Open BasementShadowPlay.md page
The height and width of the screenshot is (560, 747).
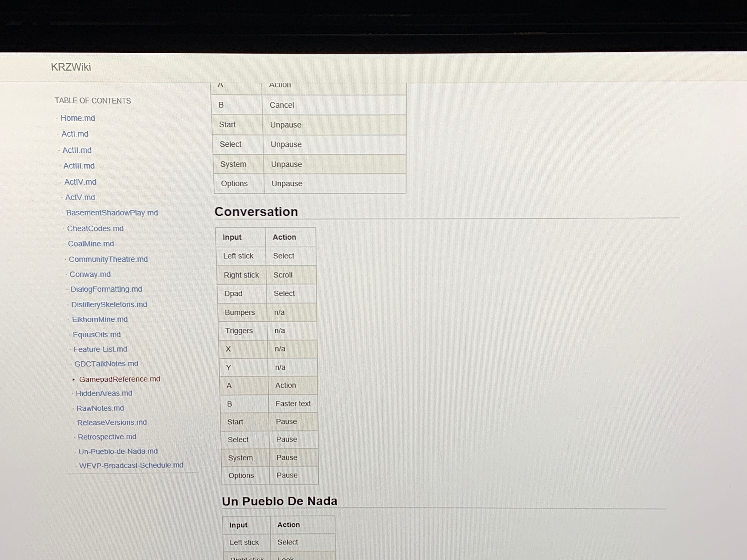[x=112, y=213]
